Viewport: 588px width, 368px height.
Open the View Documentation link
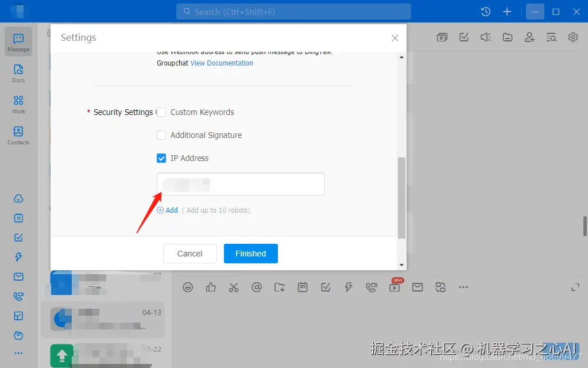(222, 63)
